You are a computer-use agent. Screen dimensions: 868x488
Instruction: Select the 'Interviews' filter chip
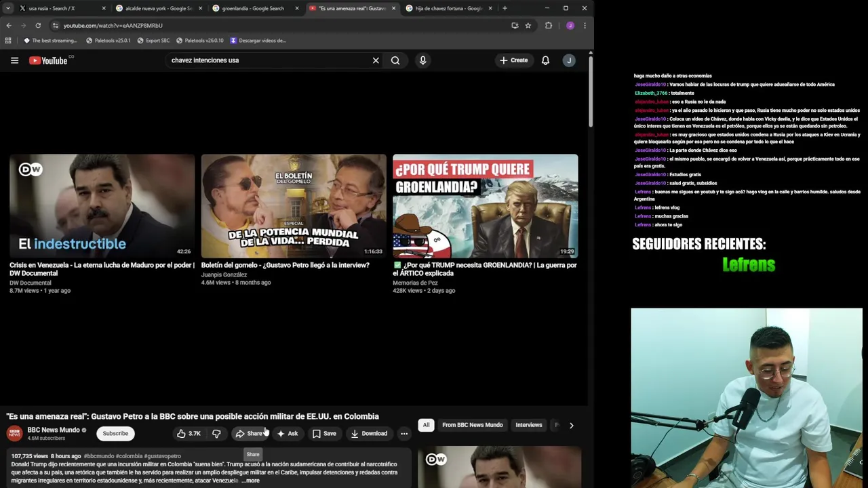pyautogui.click(x=529, y=425)
